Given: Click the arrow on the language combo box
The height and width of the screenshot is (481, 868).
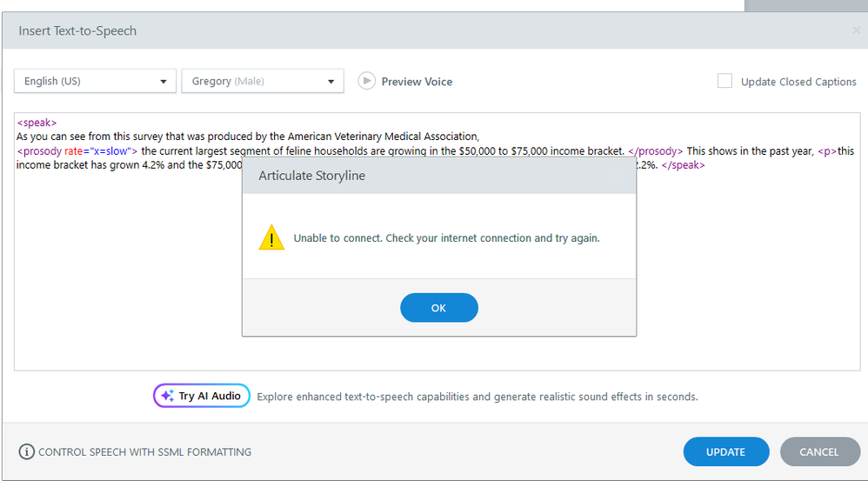Looking at the screenshot, I should (x=164, y=82).
